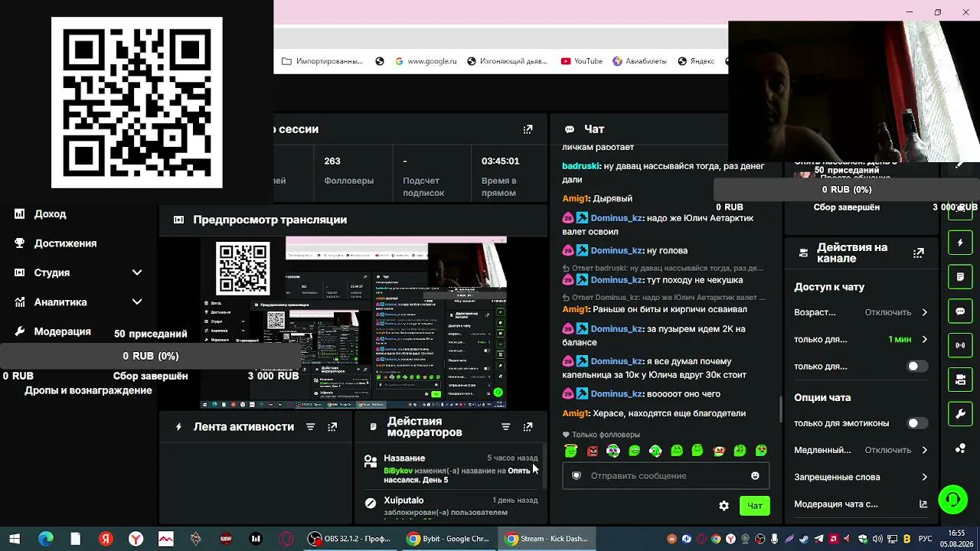Click '03:45:01' live time value

[x=500, y=161]
